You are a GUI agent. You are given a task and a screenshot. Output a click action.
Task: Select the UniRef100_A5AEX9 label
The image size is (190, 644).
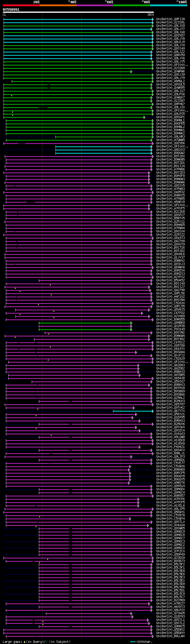170,202
